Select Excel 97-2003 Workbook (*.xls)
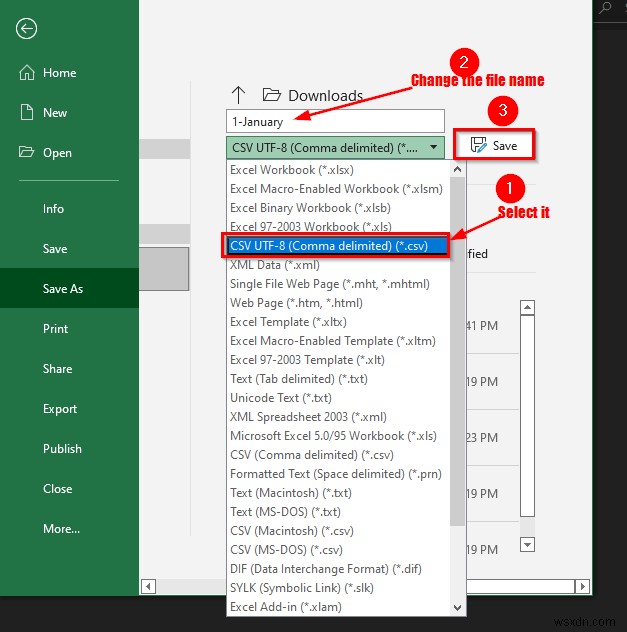Image resolution: width=627 pixels, height=632 pixels. (x=338, y=226)
